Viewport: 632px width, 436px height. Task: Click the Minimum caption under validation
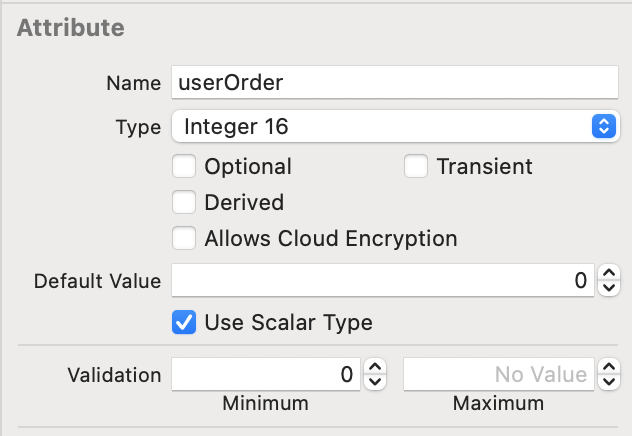(x=266, y=403)
